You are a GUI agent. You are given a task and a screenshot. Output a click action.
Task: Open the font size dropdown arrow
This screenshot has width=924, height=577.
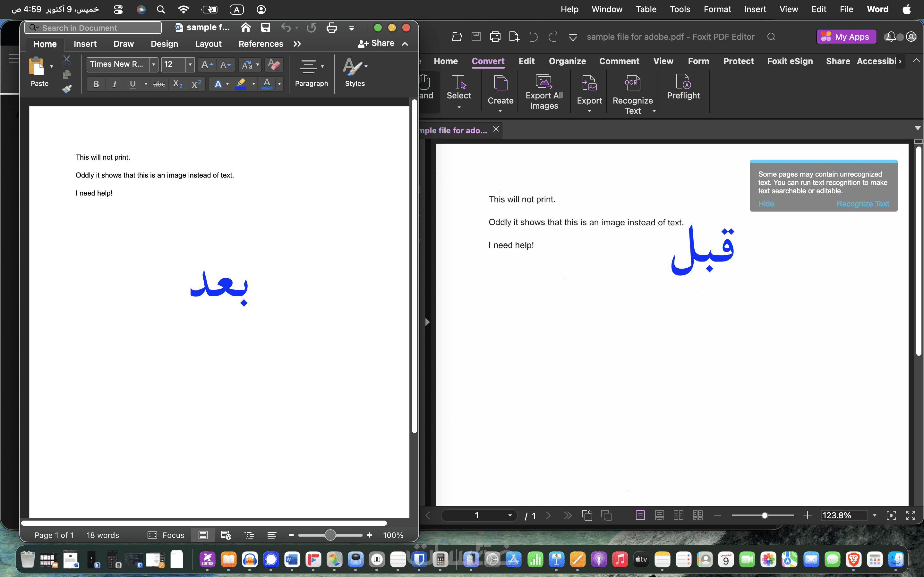pos(190,64)
